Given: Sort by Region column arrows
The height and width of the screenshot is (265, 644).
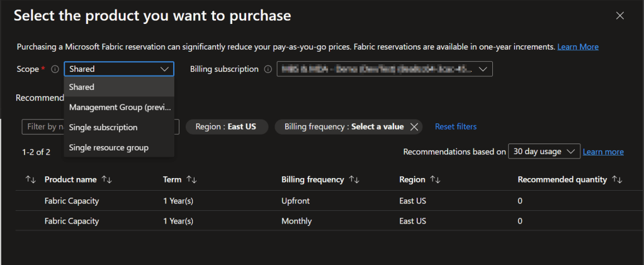Looking at the screenshot, I should [x=435, y=180].
